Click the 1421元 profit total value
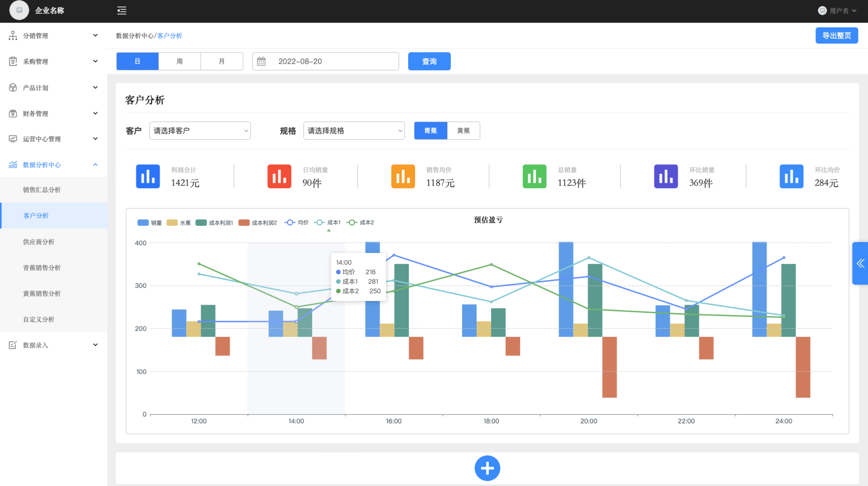 [185, 183]
